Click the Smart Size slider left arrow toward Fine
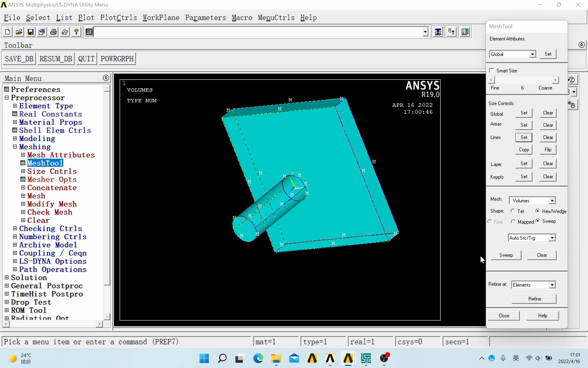This screenshot has width=588, height=368. tap(491, 80)
